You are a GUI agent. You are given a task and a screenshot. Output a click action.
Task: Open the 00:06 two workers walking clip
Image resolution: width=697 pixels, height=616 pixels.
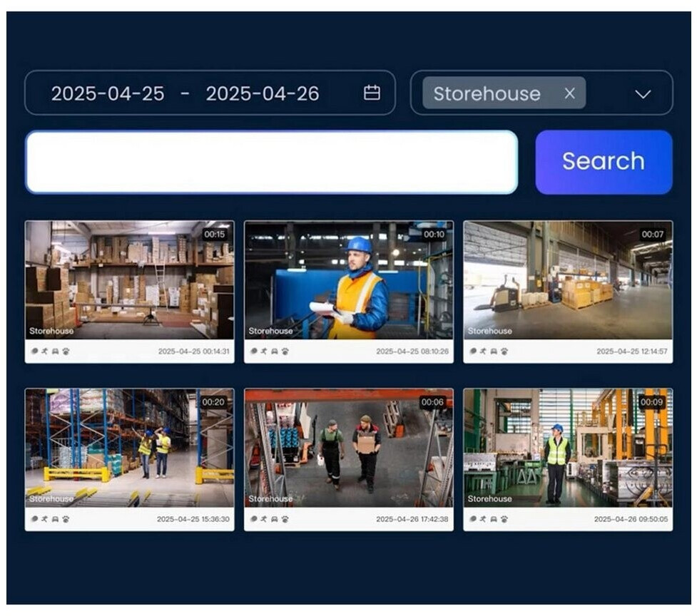coord(348,448)
